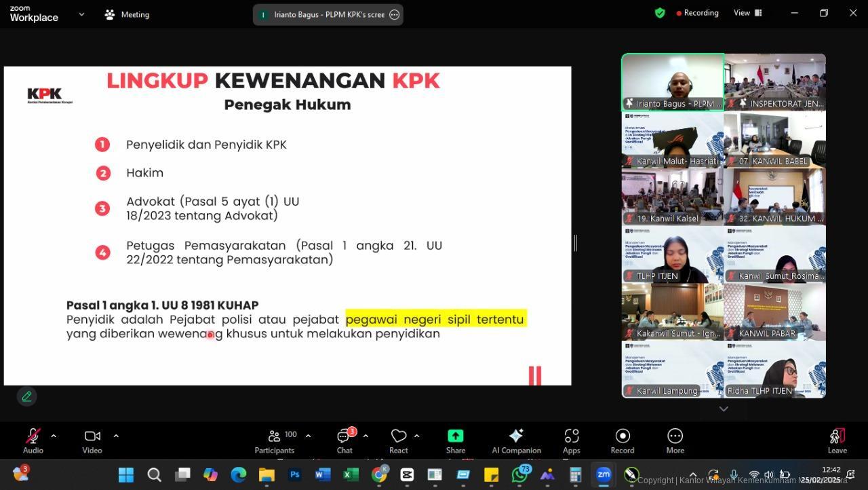Open the Meeting tab at top
Viewport: 868px width, 490px height.
click(127, 14)
